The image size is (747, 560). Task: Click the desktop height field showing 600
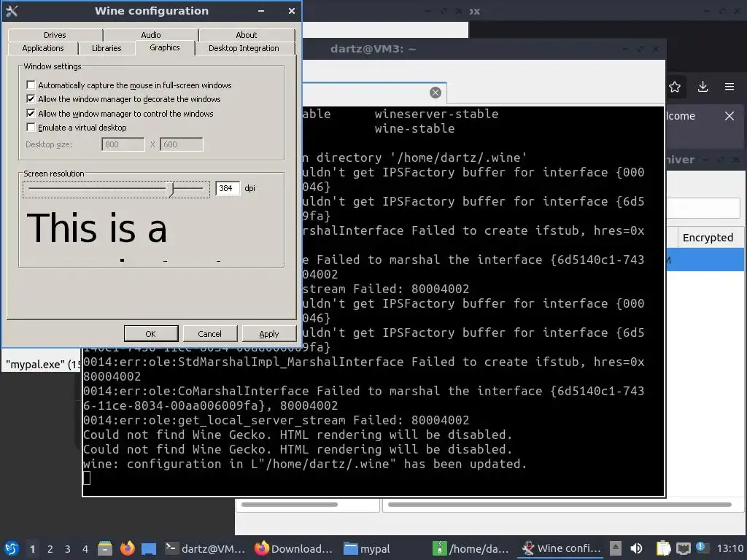182,144
